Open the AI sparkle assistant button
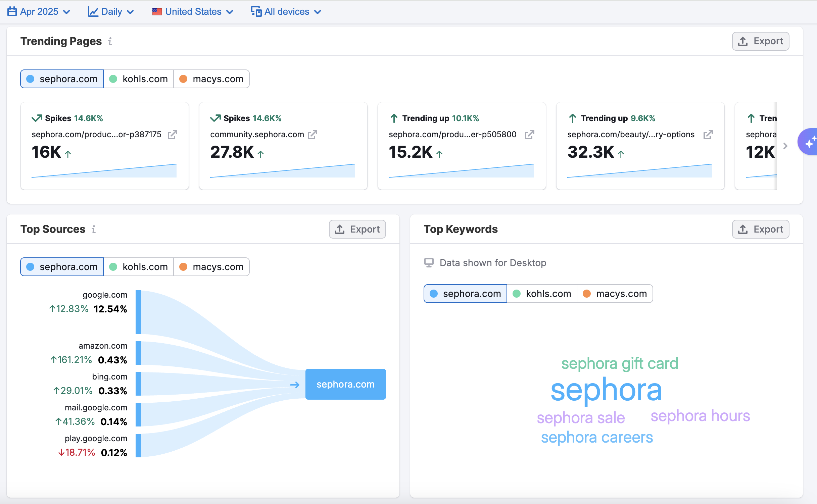Screen dimensions: 817x504 (809, 142)
